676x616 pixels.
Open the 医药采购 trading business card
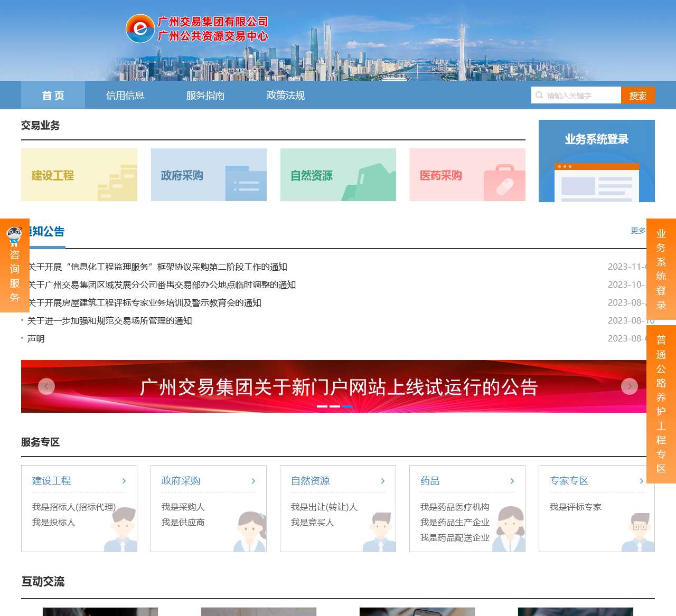point(467,175)
